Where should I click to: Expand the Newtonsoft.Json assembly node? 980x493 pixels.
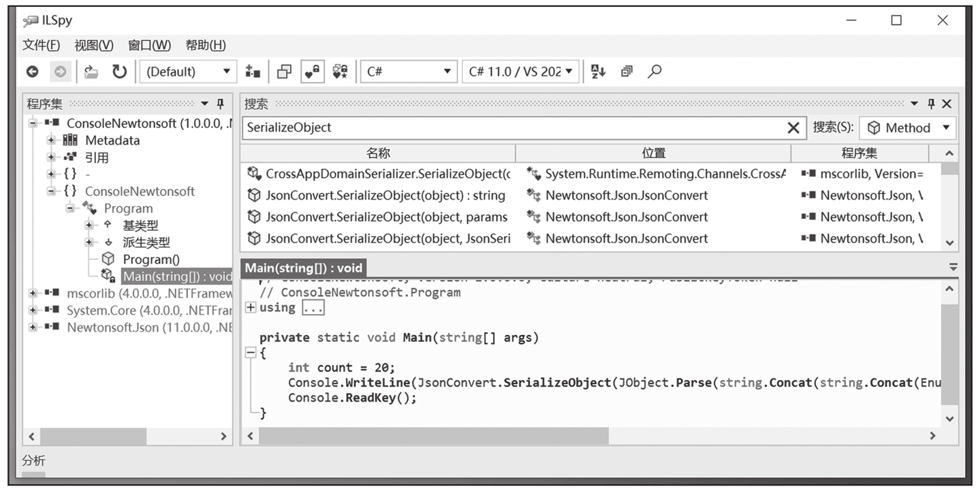(33, 327)
